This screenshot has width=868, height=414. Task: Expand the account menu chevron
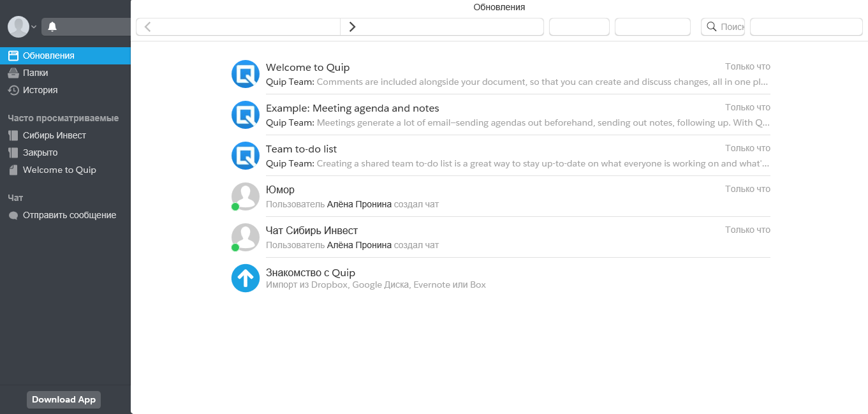34,27
